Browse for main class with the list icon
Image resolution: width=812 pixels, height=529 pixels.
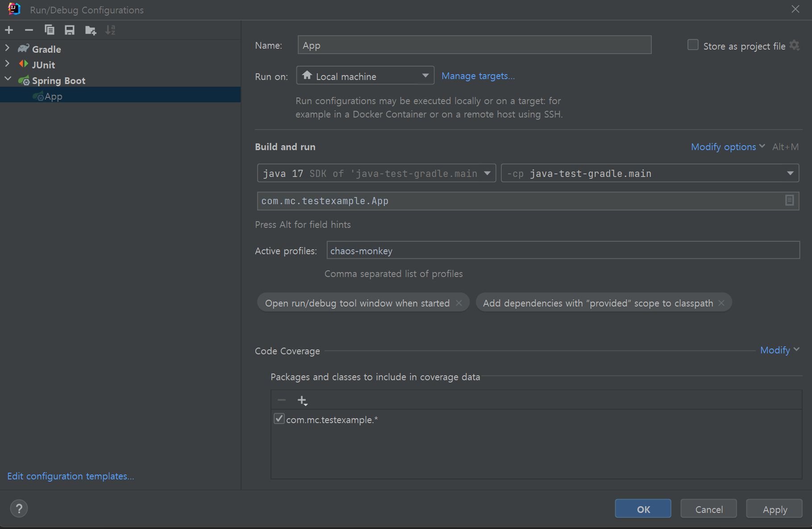coord(789,201)
